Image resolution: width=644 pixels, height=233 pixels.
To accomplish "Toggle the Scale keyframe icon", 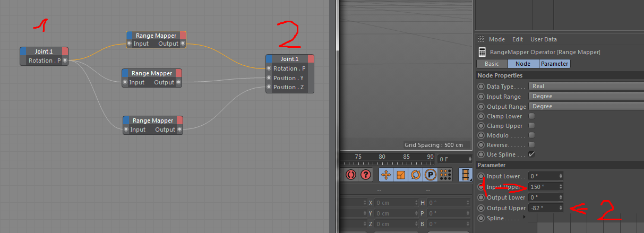I will tap(401, 174).
